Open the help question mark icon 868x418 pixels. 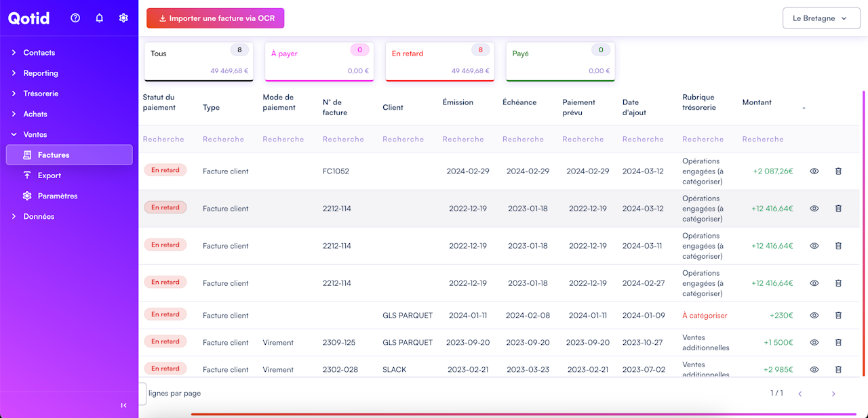click(75, 18)
